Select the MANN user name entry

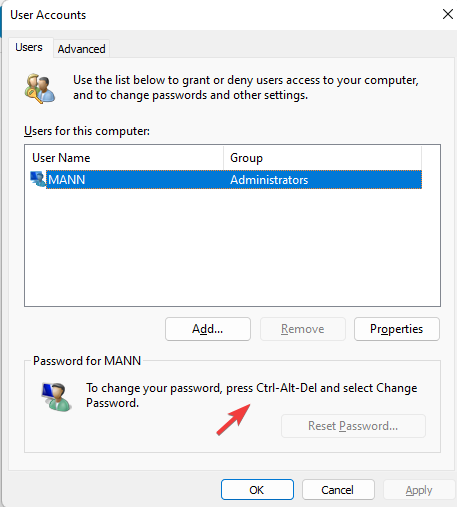tap(67, 180)
